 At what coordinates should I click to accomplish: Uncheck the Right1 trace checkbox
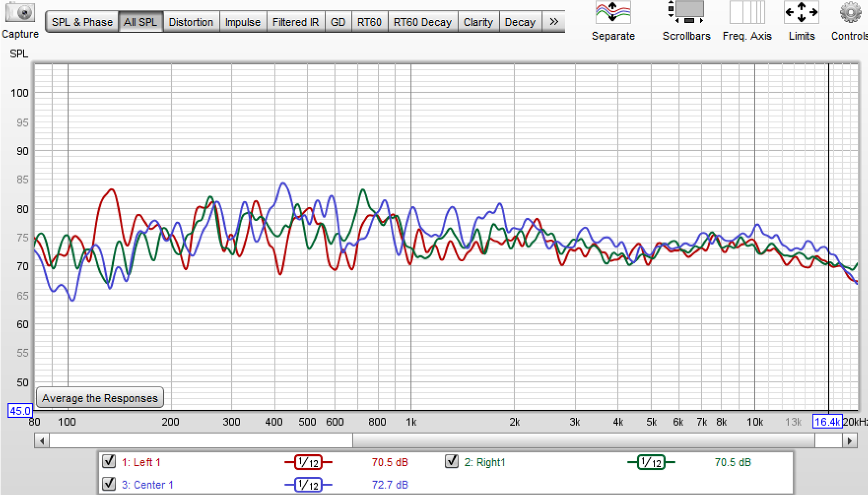click(x=451, y=461)
